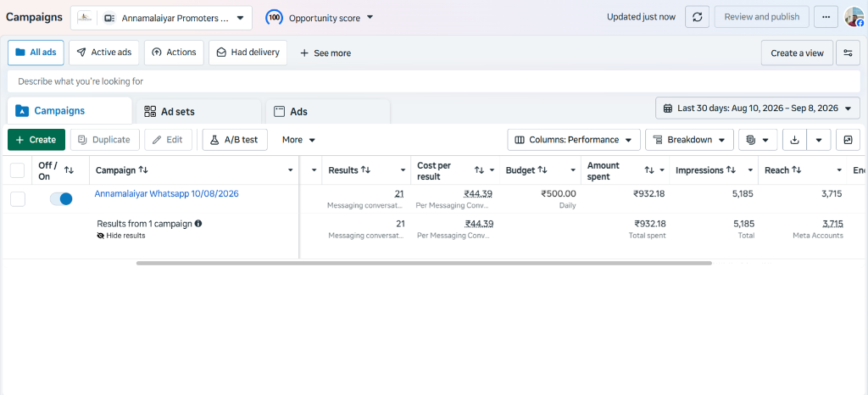Switch to the Ads tab
Viewport: 868px width, 395px height.
pos(328,112)
